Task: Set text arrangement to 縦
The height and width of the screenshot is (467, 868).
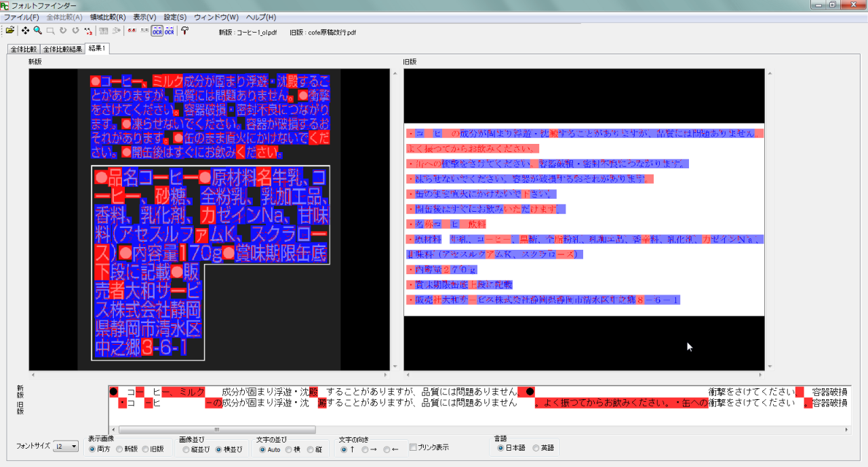Action: coord(314,449)
